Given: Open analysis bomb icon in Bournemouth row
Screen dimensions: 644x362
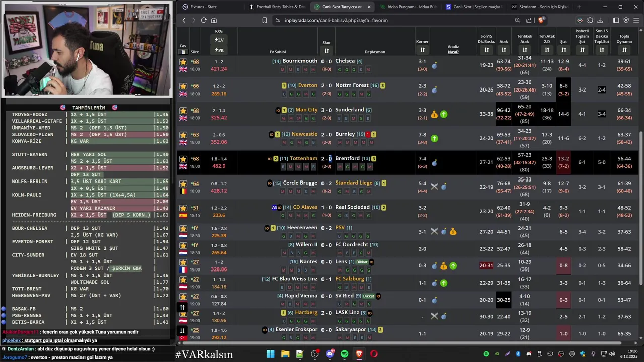Looking at the screenshot, I should tap(434, 65).
